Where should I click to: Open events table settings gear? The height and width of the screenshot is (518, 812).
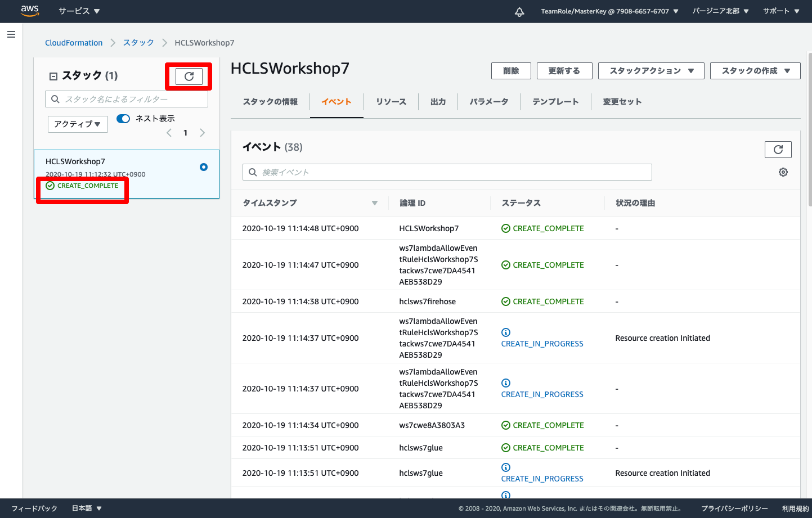783,172
